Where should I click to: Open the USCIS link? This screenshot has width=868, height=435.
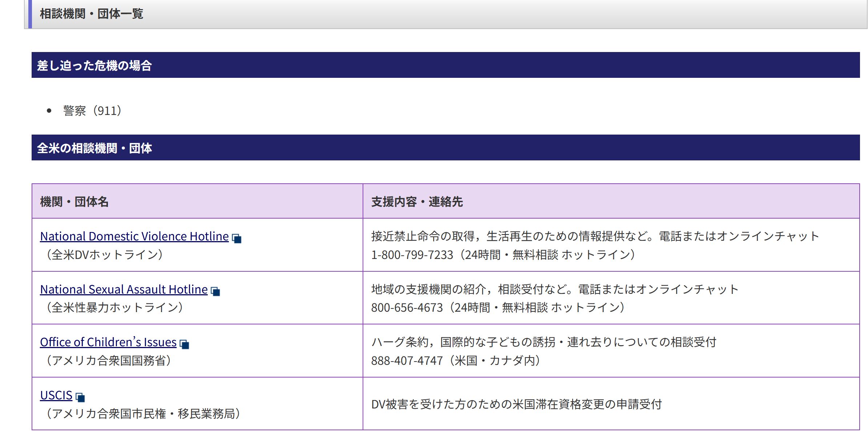(56, 395)
